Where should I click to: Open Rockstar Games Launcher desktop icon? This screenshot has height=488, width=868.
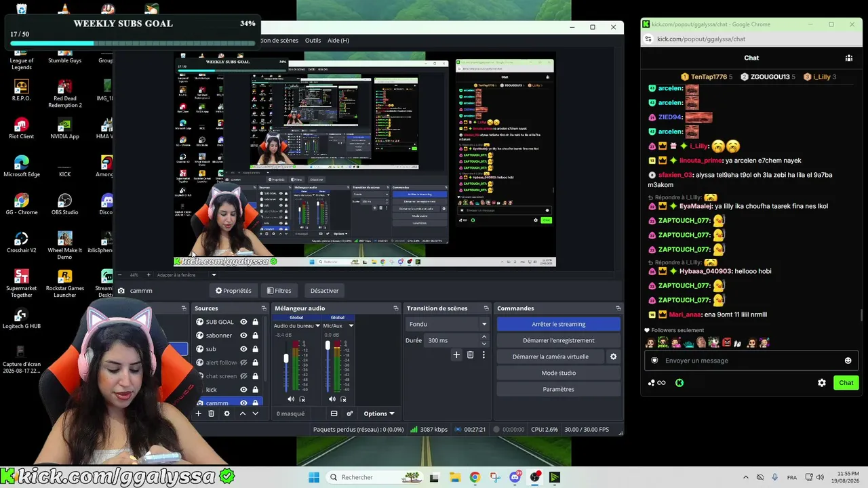(x=64, y=284)
